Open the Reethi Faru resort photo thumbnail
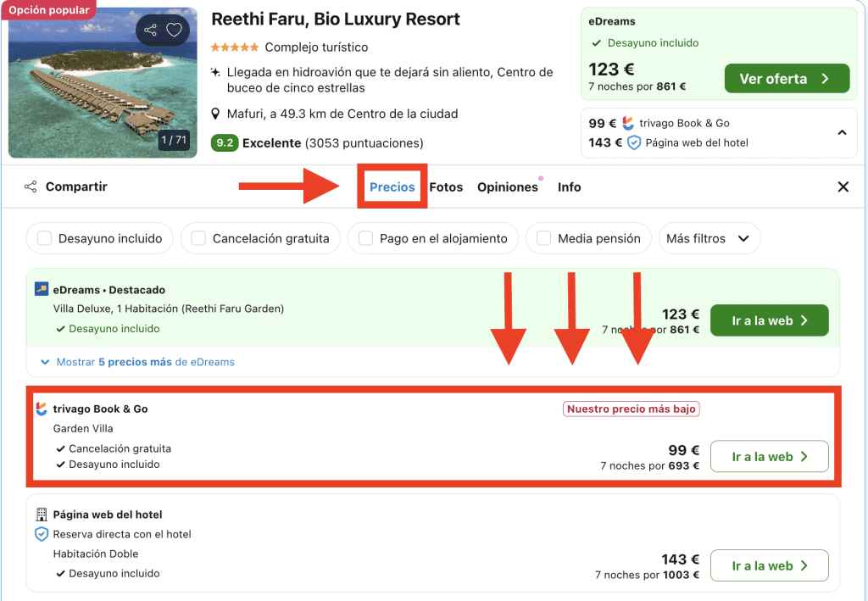The width and height of the screenshot is (868, 601). [x=102, y=85]
